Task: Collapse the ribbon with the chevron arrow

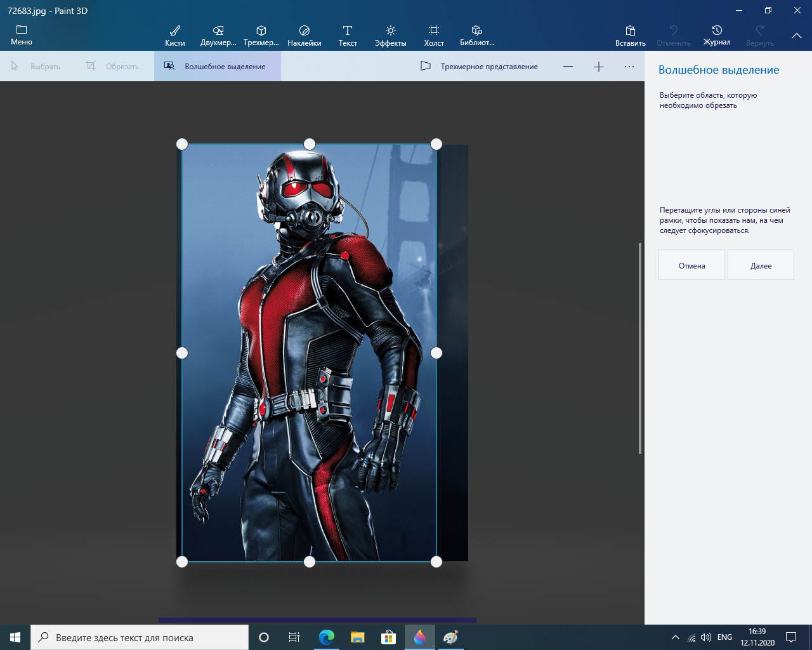Action: (x=797, y=36)
